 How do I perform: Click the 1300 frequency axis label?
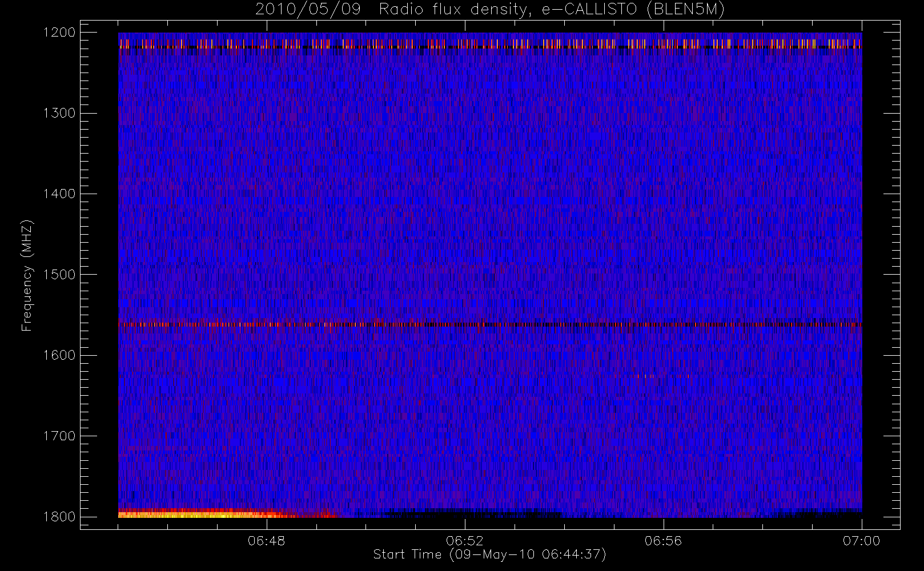[59, 113]
